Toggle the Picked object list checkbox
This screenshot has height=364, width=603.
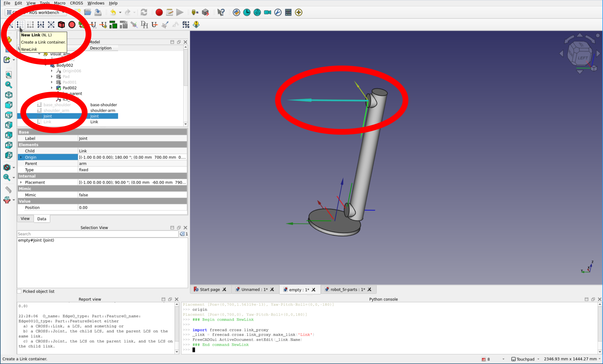click(19, 291)
